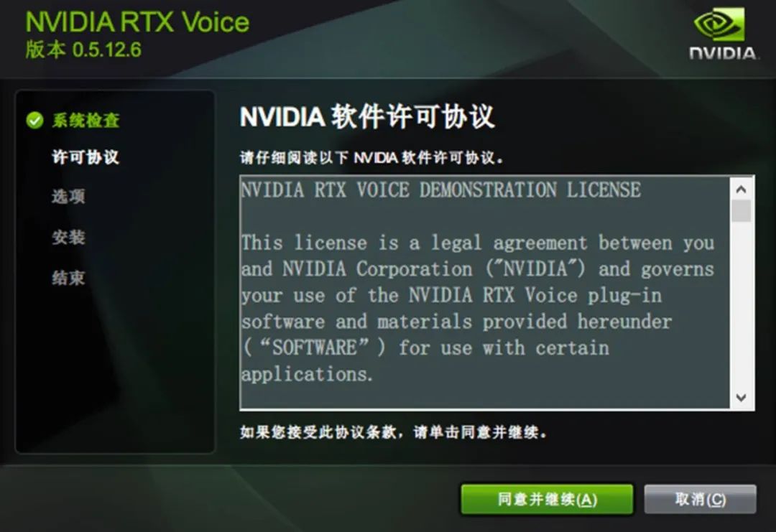Click the green checkmark beside 系统检查
Screen dimensions: 776x532
[34, 120]
